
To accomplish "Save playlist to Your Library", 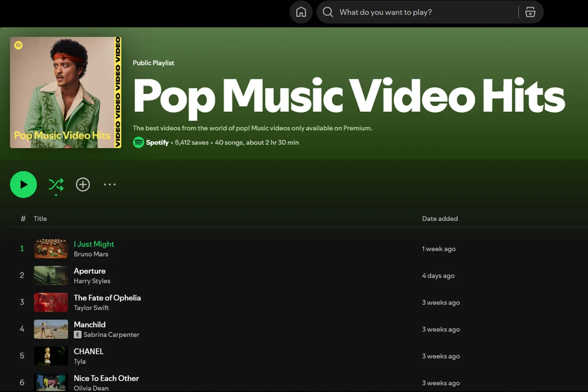I will tap(83, 185).
